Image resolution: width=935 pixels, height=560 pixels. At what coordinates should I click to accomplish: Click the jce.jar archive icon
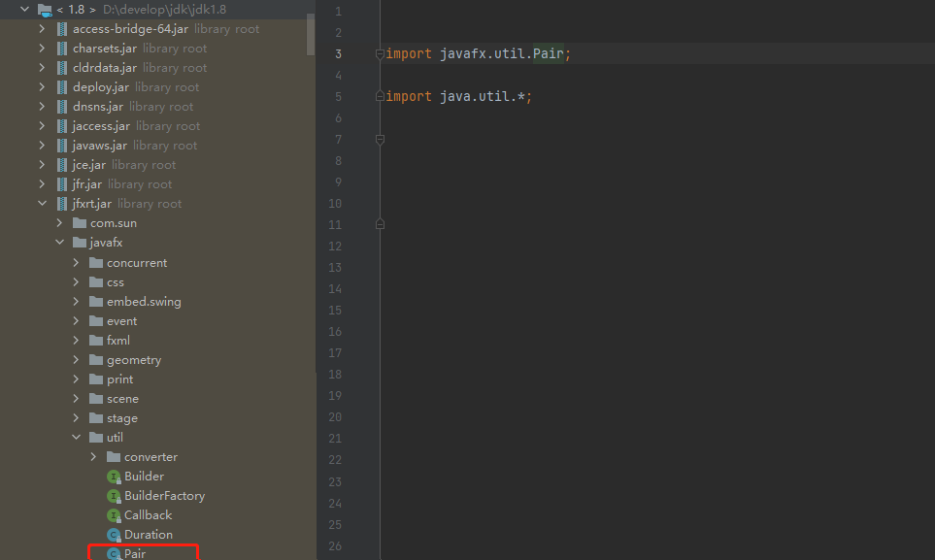point(62,165)
